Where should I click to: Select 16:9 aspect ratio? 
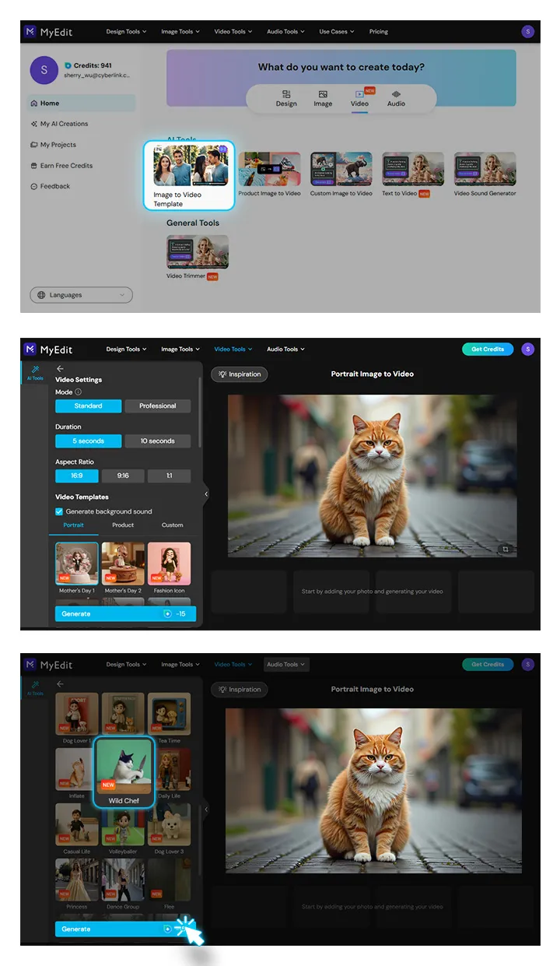[x=76, y=476]
